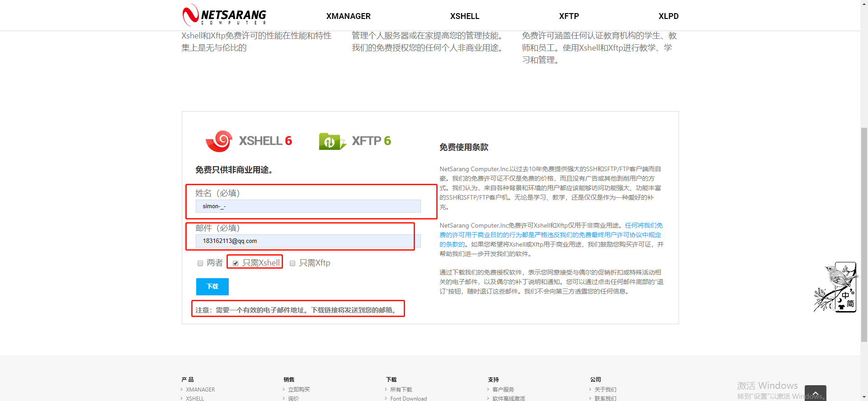Toggle the 中/简 language switch bird widget
Viewport: 868px width, 401px height.
coord(835,287)
